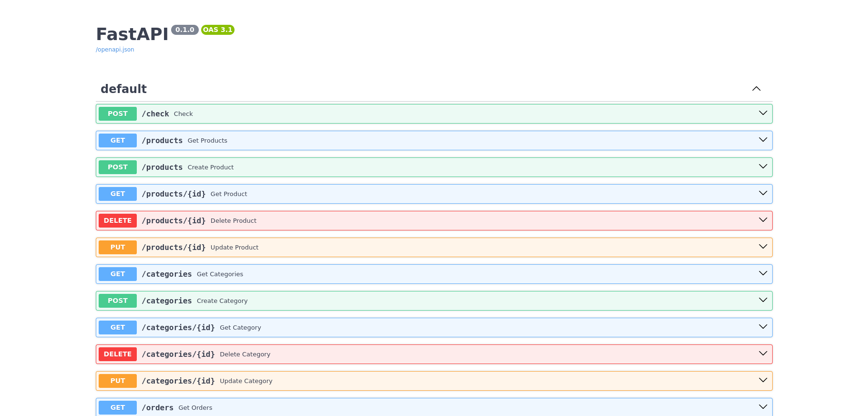Screen dimensions: 868x416
Task: Collapse the default section with the up chevron
Action: (756, 89)
